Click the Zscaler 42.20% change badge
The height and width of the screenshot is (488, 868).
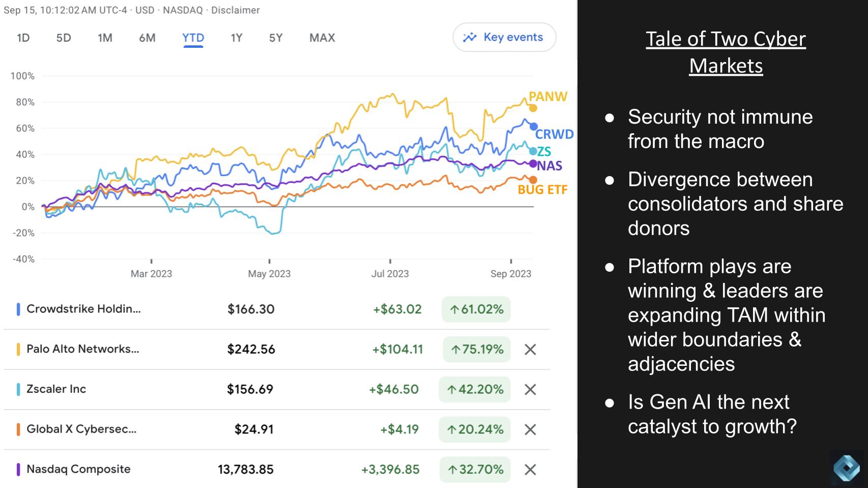[475, 390]
